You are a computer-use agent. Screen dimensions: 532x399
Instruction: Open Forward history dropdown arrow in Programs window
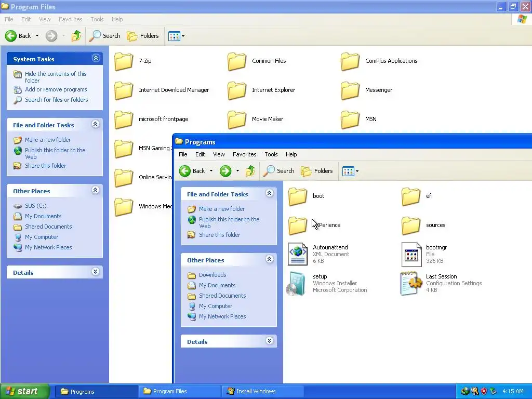click(237, 171)
